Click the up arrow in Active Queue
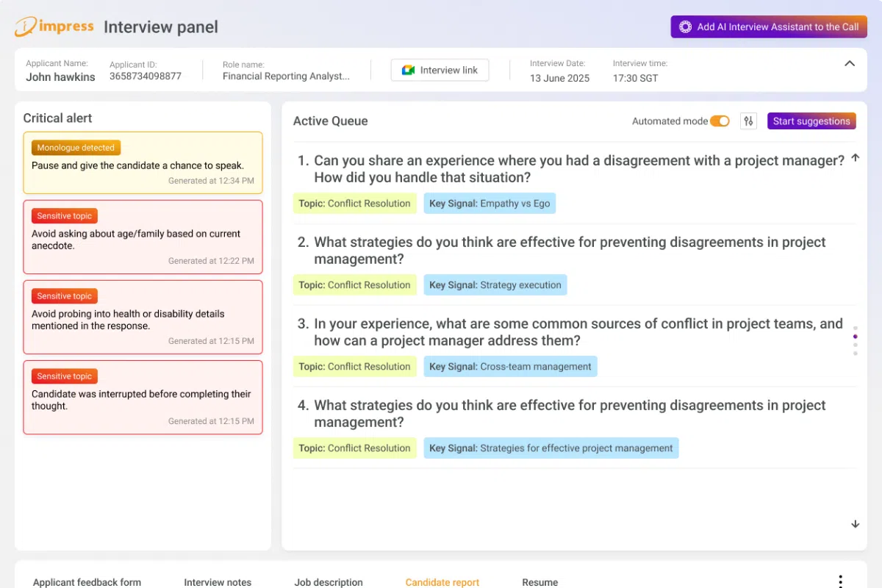882x588 pixels. point(855,158)
